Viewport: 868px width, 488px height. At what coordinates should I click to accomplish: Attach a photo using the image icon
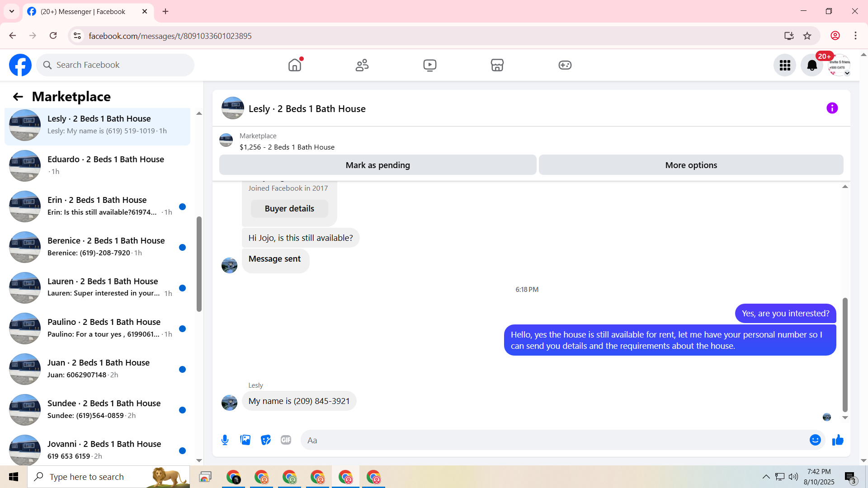245,440
